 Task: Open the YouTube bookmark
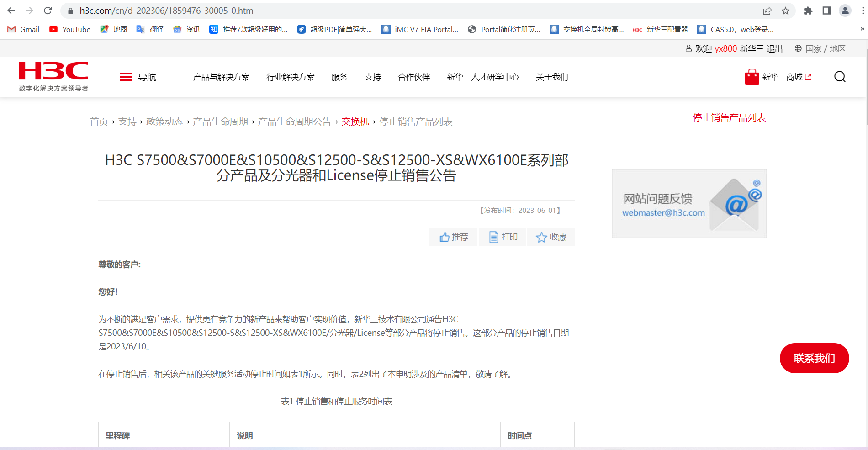(x=70, y=29)
